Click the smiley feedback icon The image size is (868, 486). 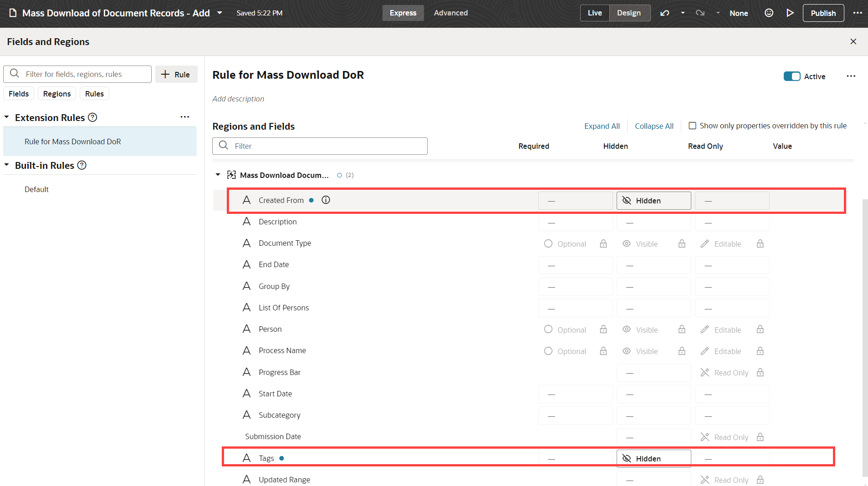pyautogui.click(x=769, y=13)
